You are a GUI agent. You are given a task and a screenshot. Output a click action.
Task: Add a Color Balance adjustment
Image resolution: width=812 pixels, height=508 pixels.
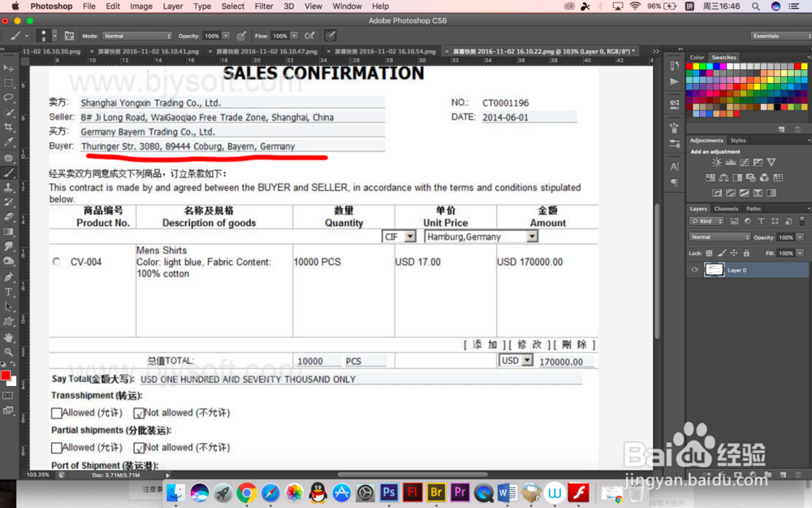(723, 178)
